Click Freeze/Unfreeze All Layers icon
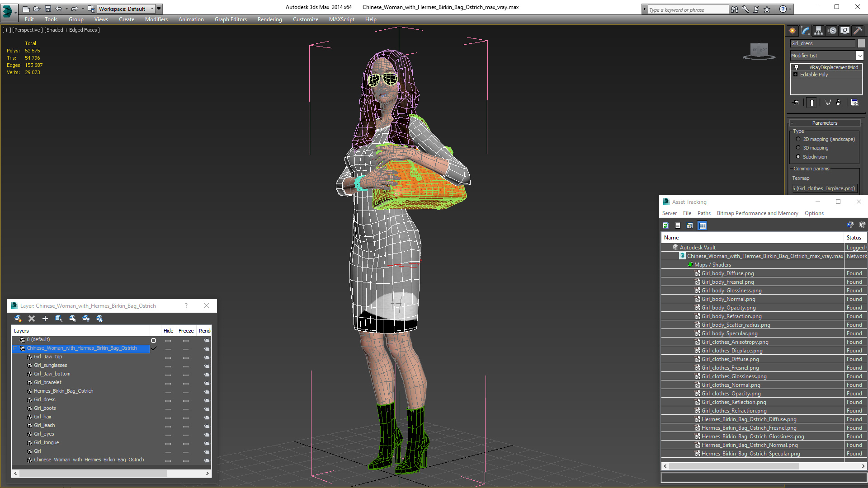The width and height of the screenshot is (868, 488). pyautogui.click(x=99, y=319)
